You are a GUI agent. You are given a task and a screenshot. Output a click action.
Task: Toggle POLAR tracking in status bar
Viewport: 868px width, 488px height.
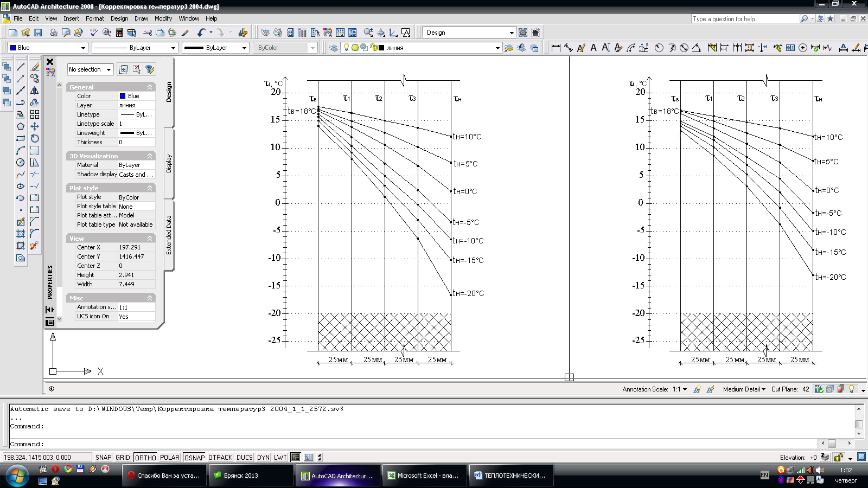coord(170,458)
